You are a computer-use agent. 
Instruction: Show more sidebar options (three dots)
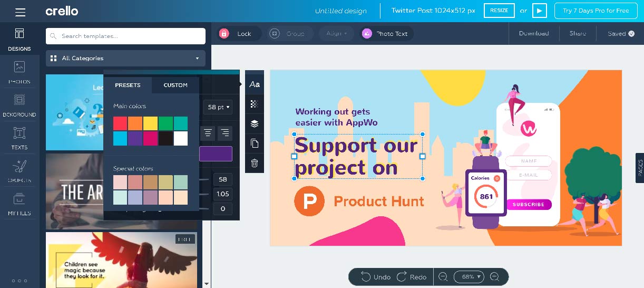(x=19, y=281)
